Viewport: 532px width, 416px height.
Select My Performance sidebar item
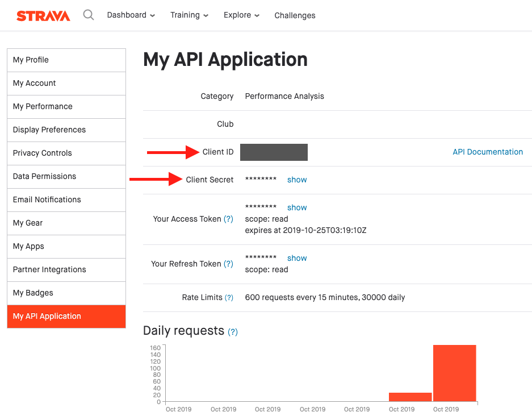[66, 107]
